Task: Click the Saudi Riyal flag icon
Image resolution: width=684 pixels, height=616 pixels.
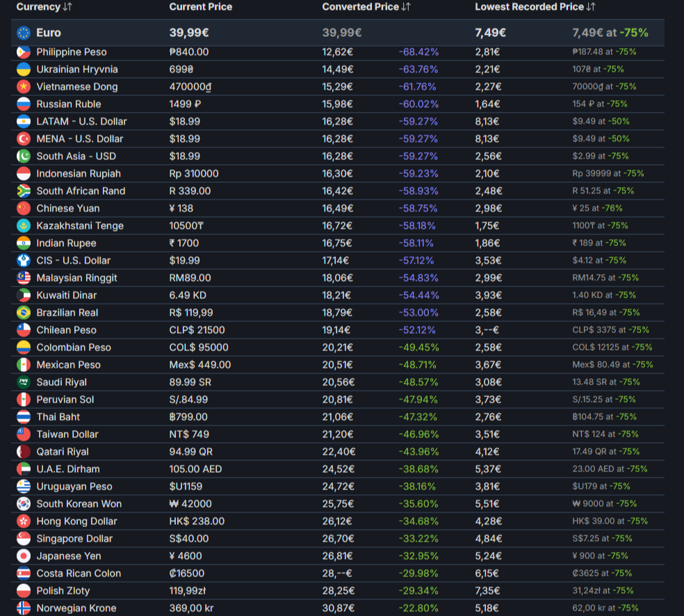Action: pyautogui.click(x=24, y=382)
